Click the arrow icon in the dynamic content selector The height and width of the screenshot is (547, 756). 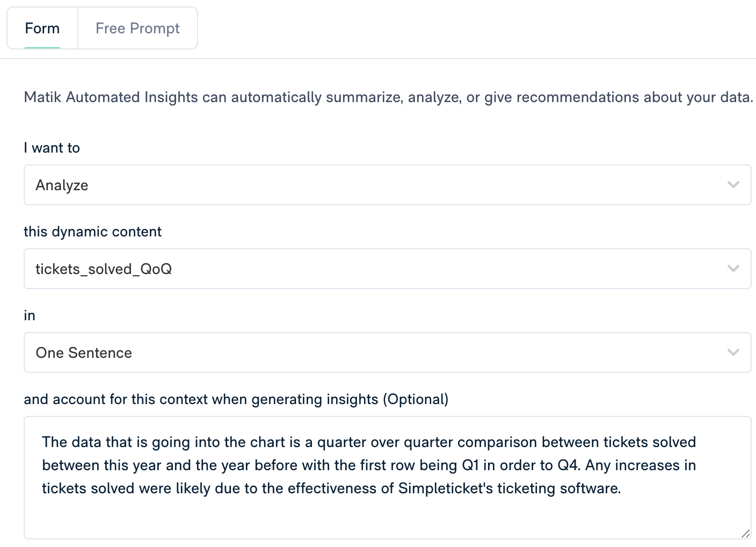point(734,269)
